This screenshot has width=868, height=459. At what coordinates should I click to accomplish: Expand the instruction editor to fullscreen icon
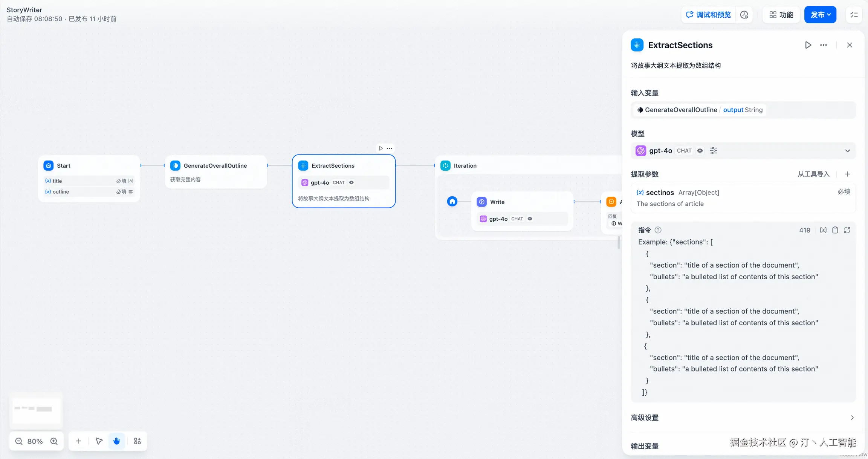point(848,230)
